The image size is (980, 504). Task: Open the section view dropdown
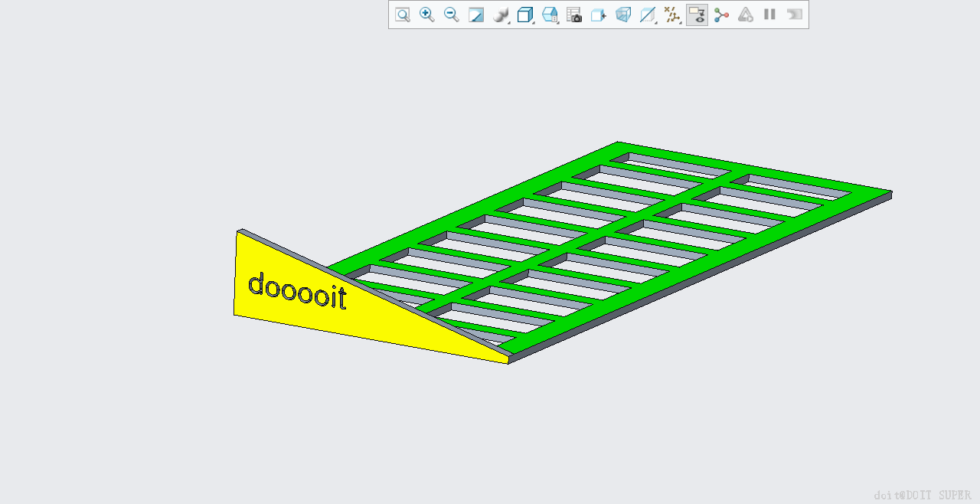click(648, 15)
